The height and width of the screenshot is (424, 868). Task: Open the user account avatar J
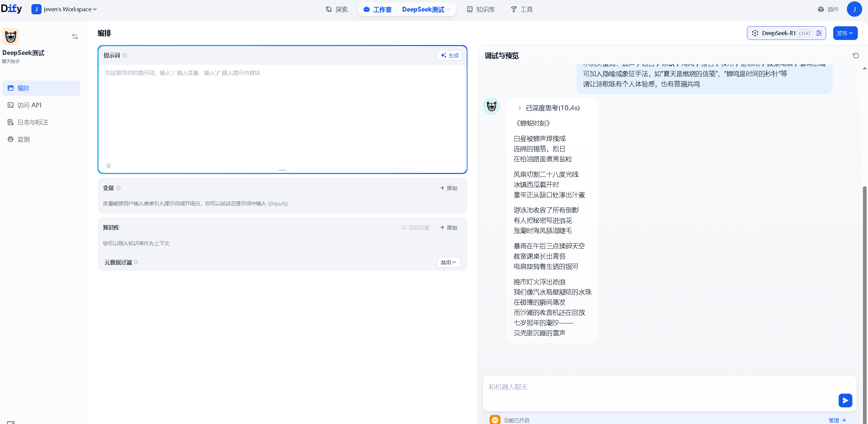[854, 9]
